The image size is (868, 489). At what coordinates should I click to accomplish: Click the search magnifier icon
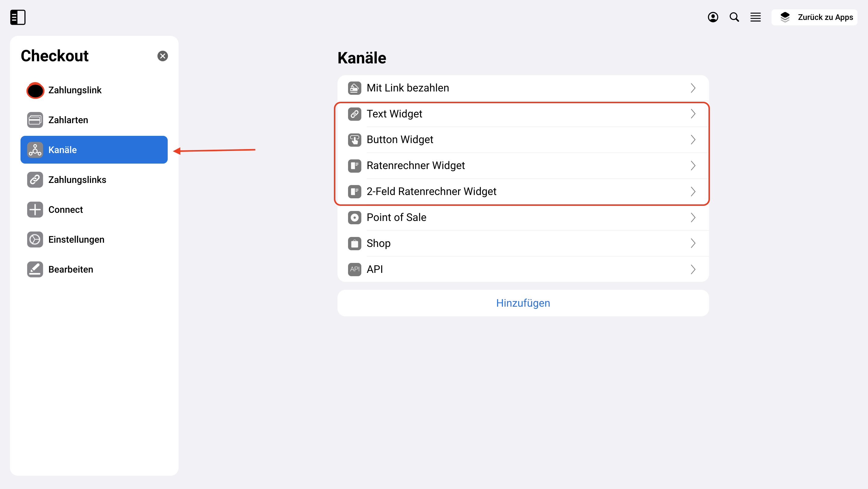point(734,17)
